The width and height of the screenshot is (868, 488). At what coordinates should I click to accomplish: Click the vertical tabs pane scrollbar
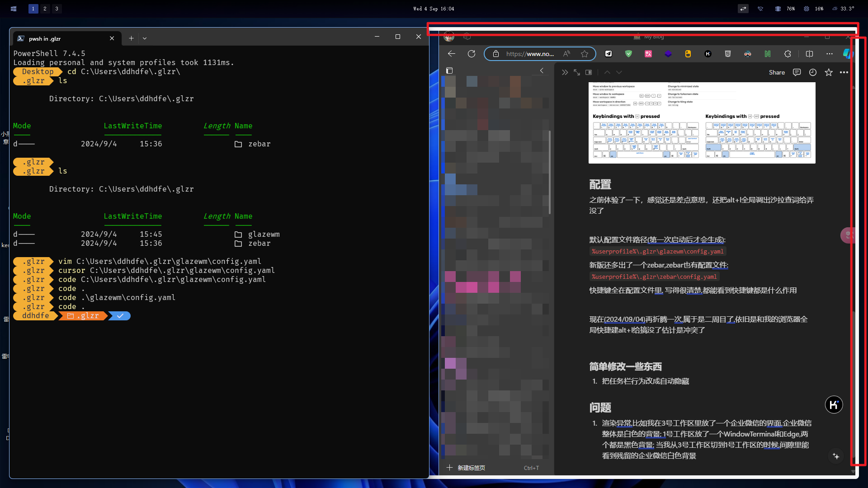(549, 172)
